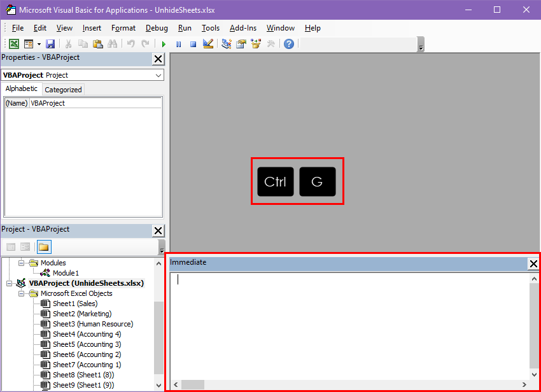Open the Run menu

(185, 28)
